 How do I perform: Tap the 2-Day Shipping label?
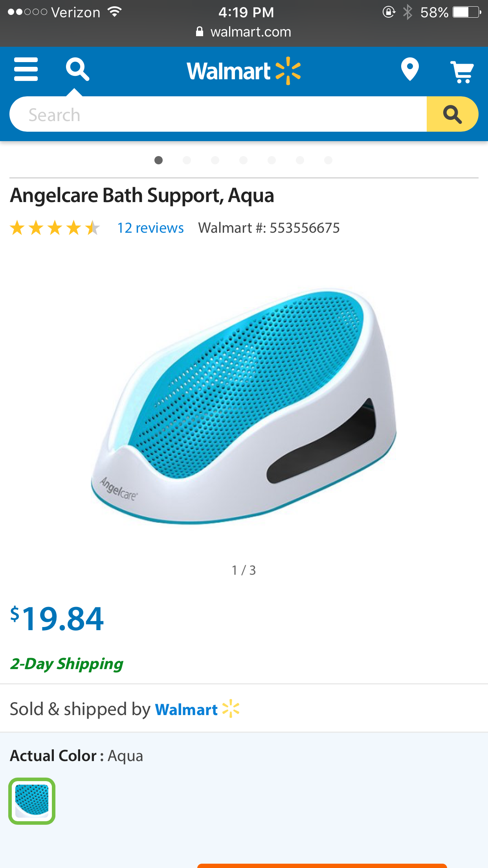tap(67, 664)
